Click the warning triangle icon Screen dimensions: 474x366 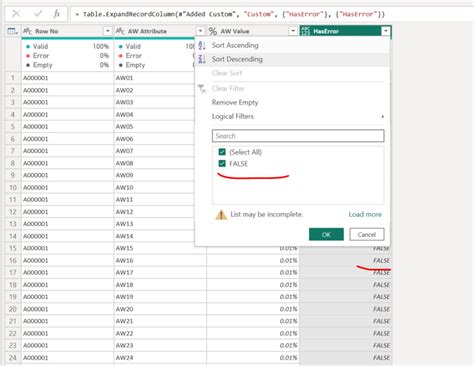221,215
